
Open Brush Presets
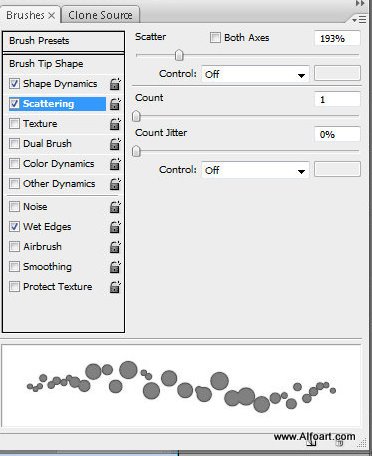pyautogui.click(x=63, y=41)
